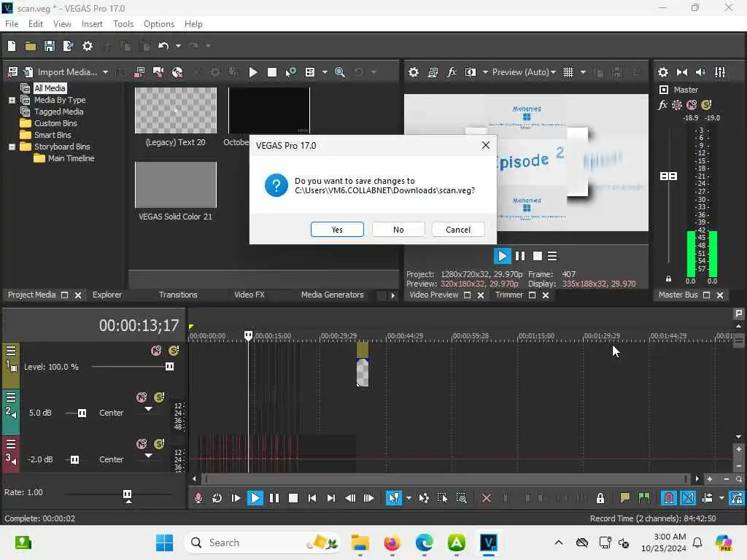
Task: Collapse the Storyboard Bins tree node
Action: tap(12, 147)
